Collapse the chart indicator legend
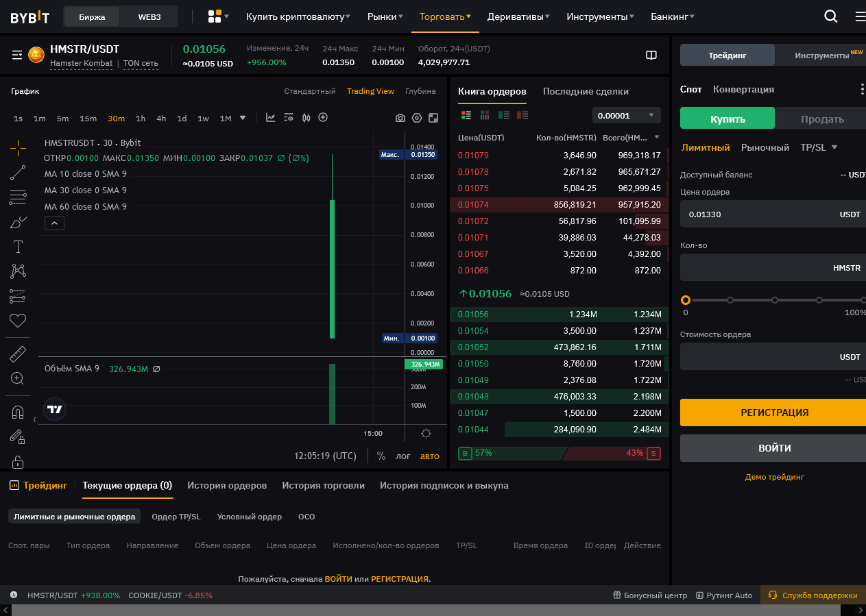Viewport: 866px width, 616px height. 54,223
